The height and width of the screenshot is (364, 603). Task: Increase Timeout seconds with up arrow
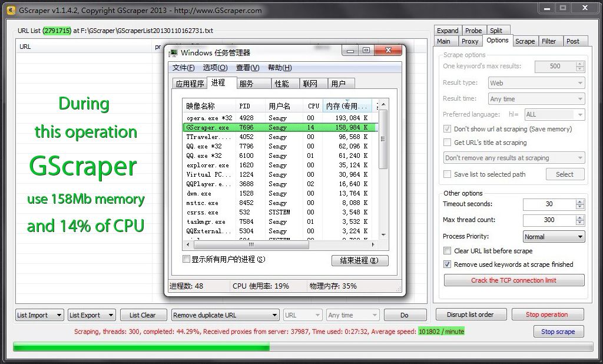tap(580, 201)
